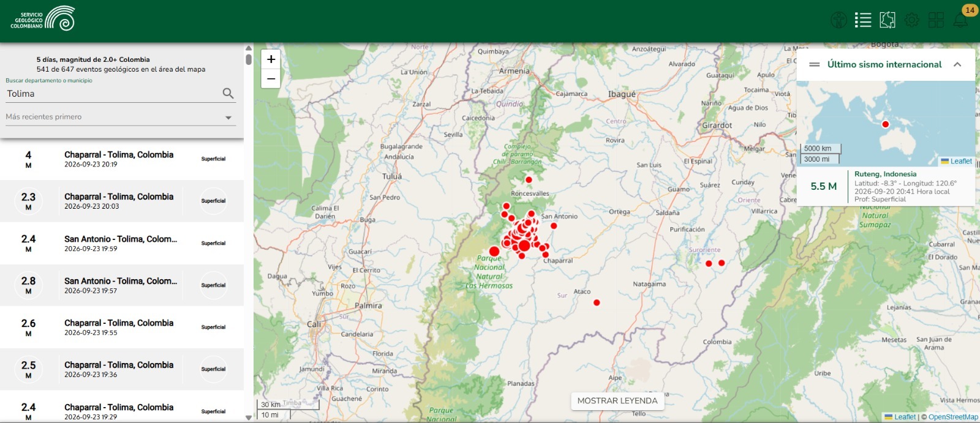Click the Tolima department search field

pyautogui.click(x=113, y=94)
